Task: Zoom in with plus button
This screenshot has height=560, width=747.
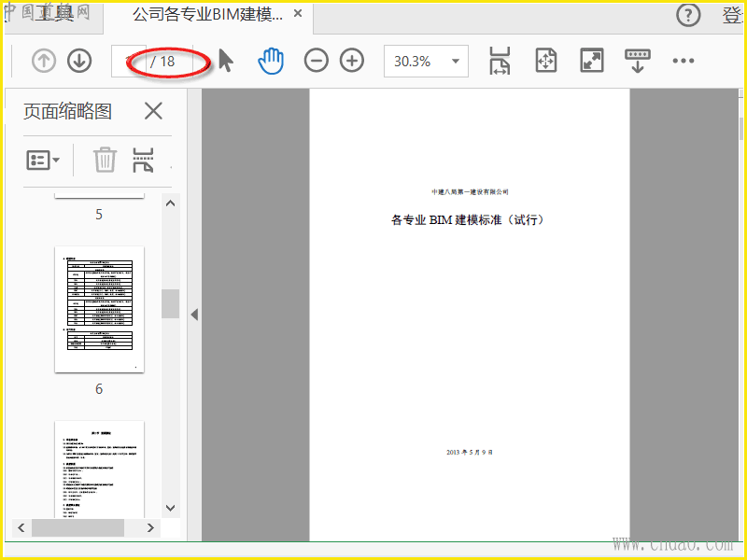Action: pos(352,61)
